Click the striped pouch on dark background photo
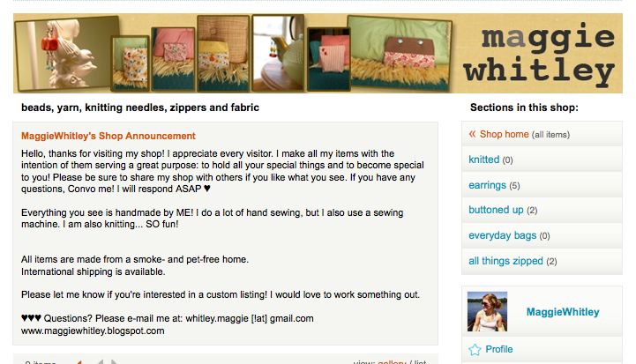This screenshot has width=636, height=364. point(328,59)
